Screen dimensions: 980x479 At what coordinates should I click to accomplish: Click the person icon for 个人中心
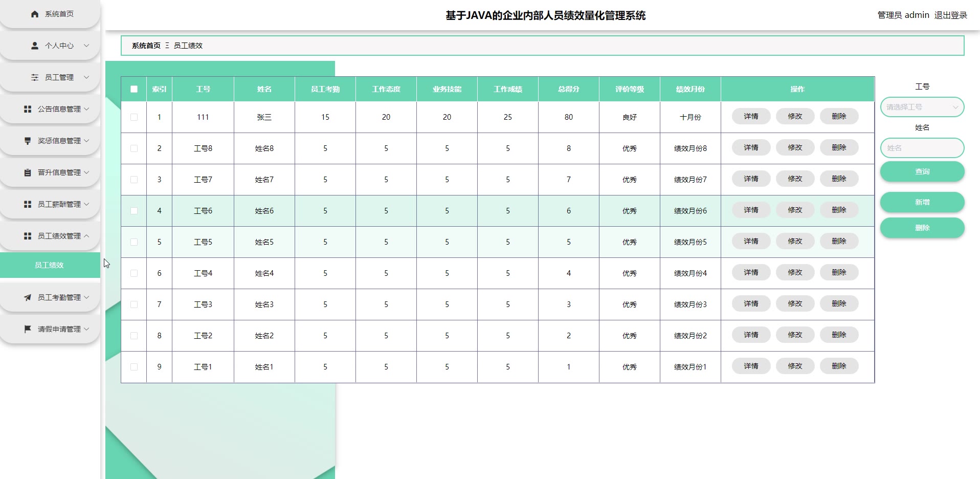(x=35, y=46)
